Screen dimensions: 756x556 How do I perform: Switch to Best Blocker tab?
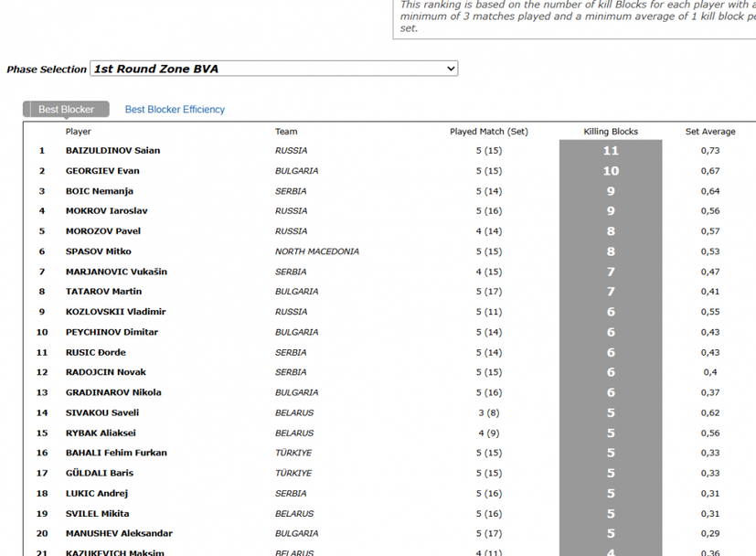click(66, 110)
